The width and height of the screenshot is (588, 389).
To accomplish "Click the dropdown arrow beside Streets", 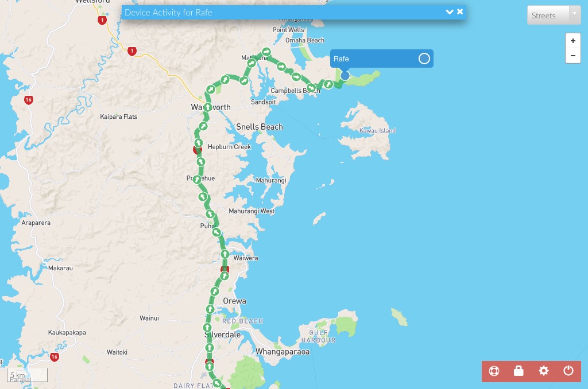I will pyautogui.click(x=574, y=14).
